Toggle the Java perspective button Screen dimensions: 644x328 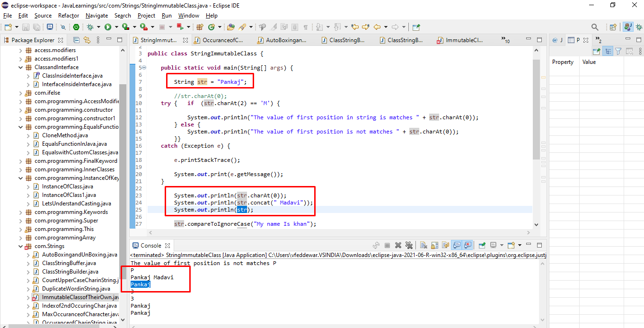click(628, 27)
